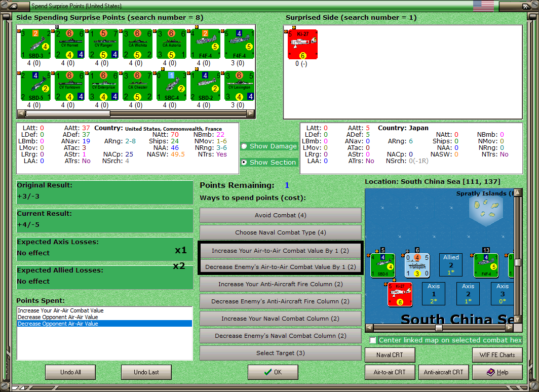Click the Allied 2 section box
The height and width of the screenshot is (392, 539).
tap(451, 265)
